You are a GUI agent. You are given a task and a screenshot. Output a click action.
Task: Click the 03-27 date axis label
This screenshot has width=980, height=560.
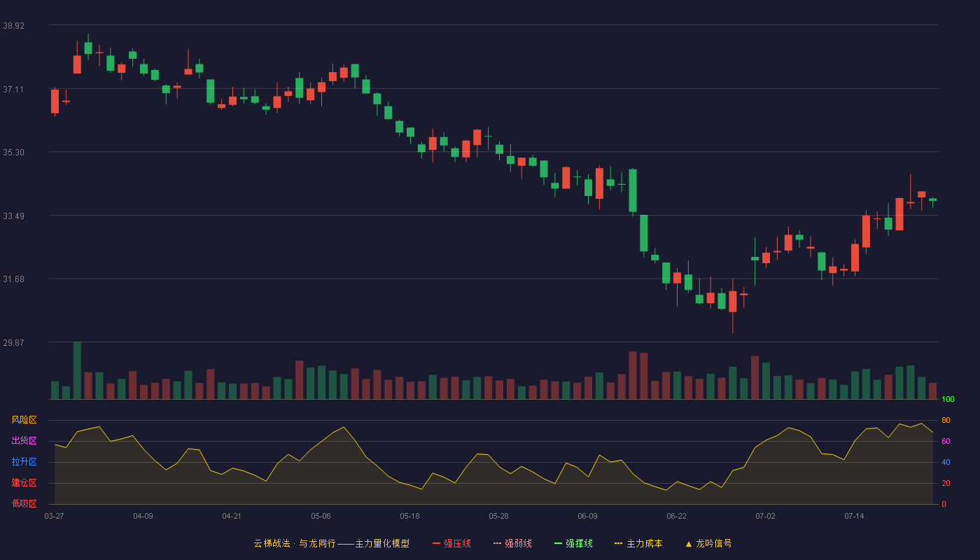[54, 516]
